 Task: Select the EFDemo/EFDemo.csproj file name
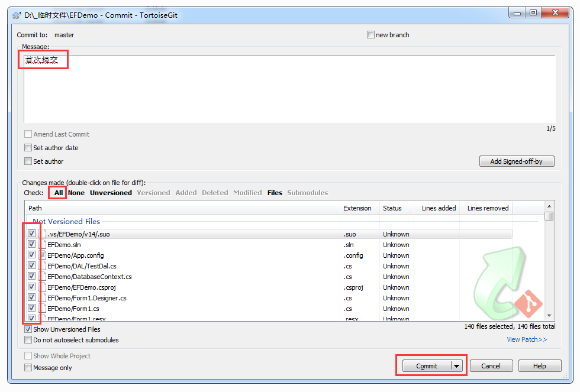coord(82,287)
